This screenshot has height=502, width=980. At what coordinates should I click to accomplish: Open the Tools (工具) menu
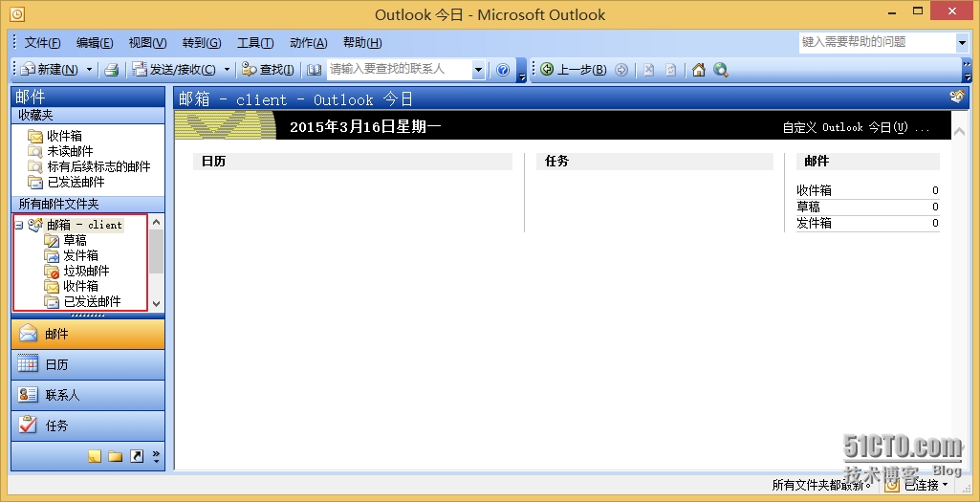[x=255, y=42]
